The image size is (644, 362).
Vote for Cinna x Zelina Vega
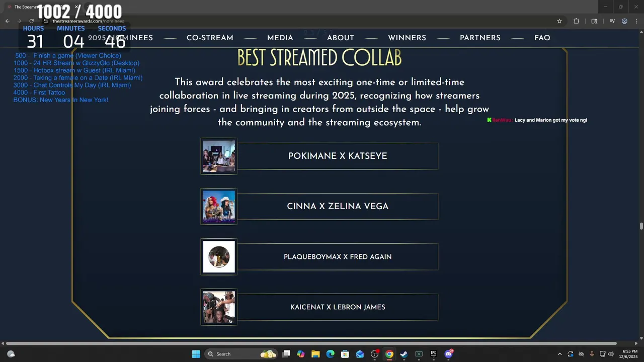pos(338,206)
